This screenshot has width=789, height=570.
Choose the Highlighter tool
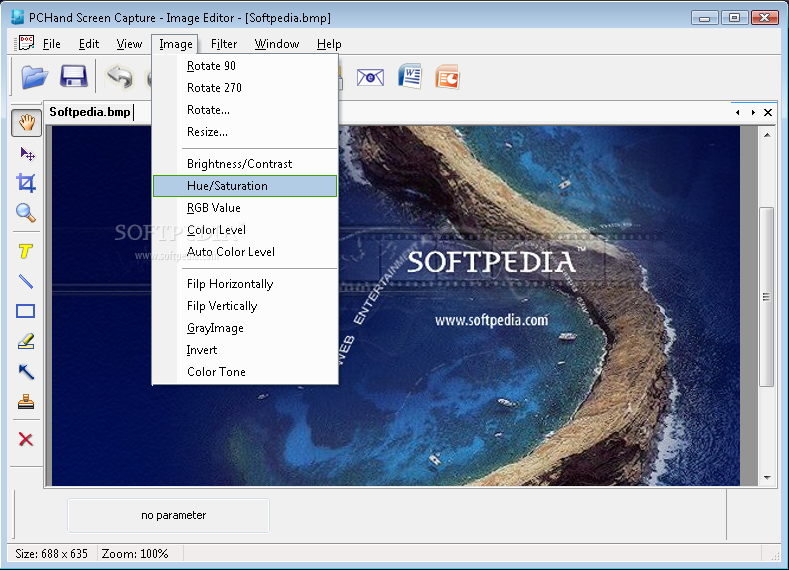[x=26, y=341]
